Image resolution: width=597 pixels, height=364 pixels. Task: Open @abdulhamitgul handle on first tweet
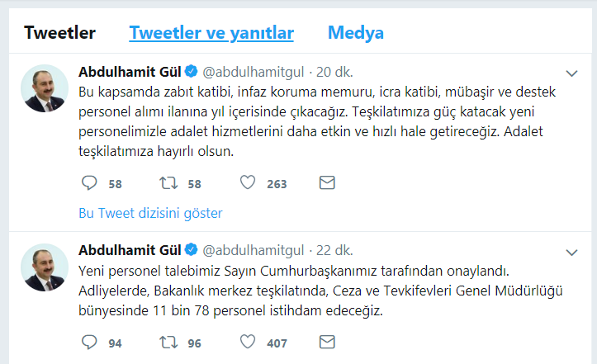coord(253,72)
